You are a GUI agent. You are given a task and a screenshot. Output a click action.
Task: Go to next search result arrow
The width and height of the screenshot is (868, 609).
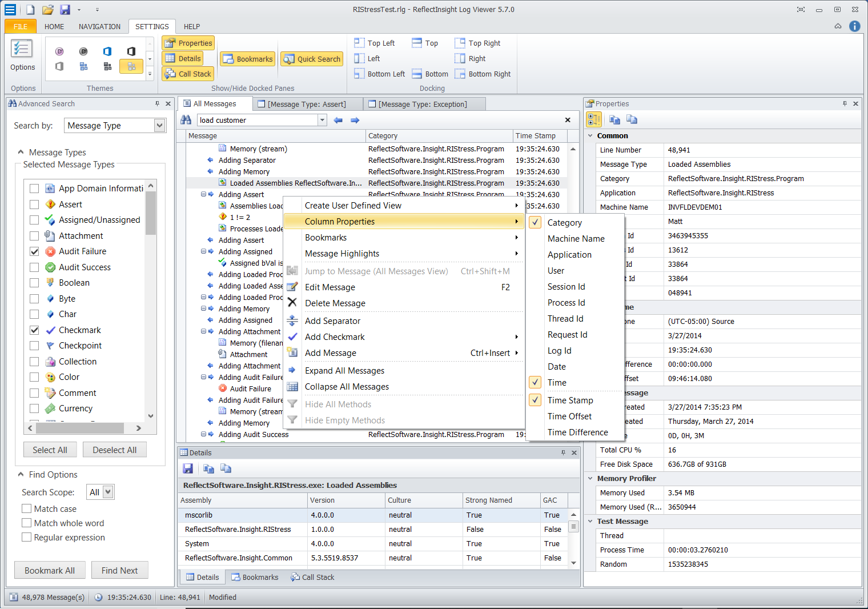355,120
